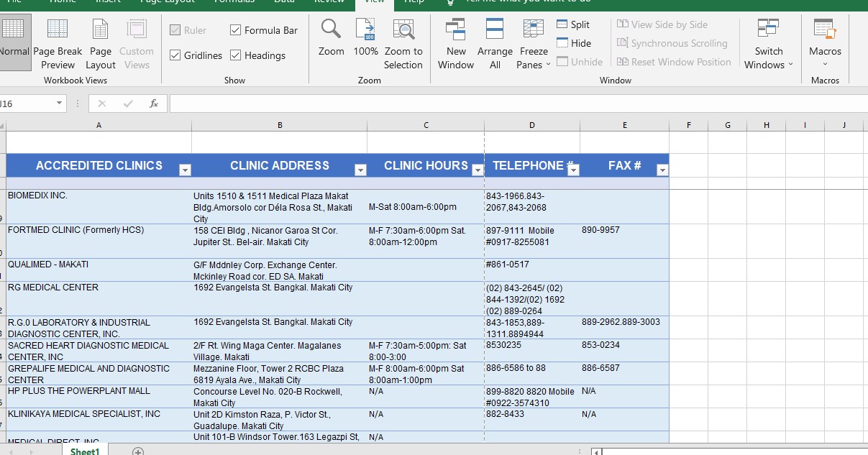Select fax cell 853-0234
868x455 pixels.
624,351
